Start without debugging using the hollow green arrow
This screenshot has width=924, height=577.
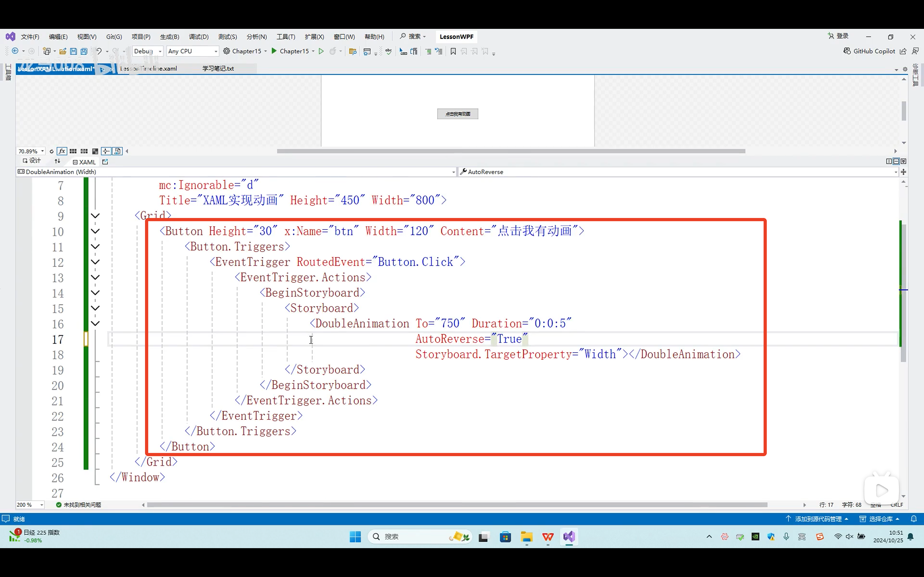[321, 51]
